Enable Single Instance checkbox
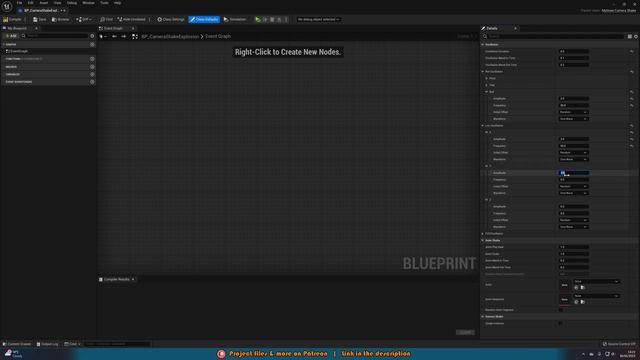 [560, 323]
